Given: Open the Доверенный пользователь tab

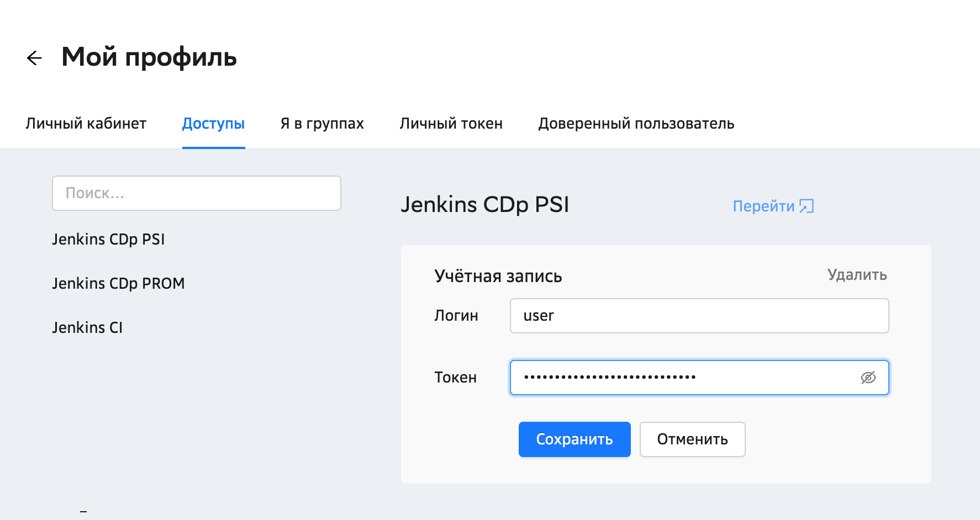Looking at the screenshot, I should pos(636,124).
